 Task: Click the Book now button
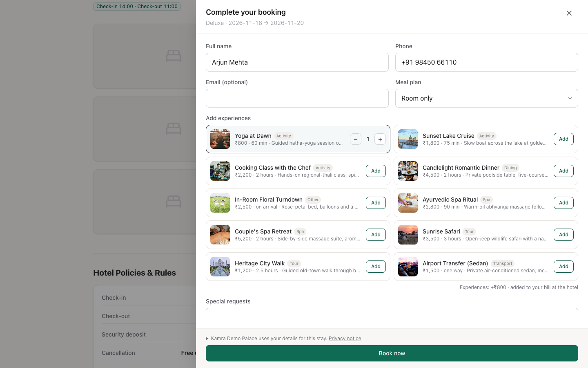point(392,353)
